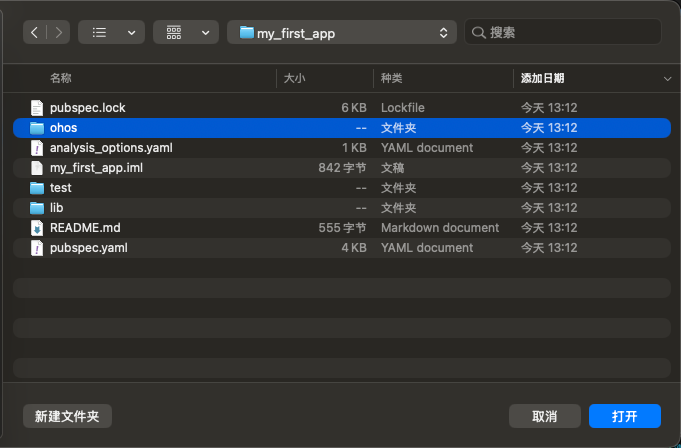Click the group-by grid icon

pyautogui.click(x=174, y=33)
